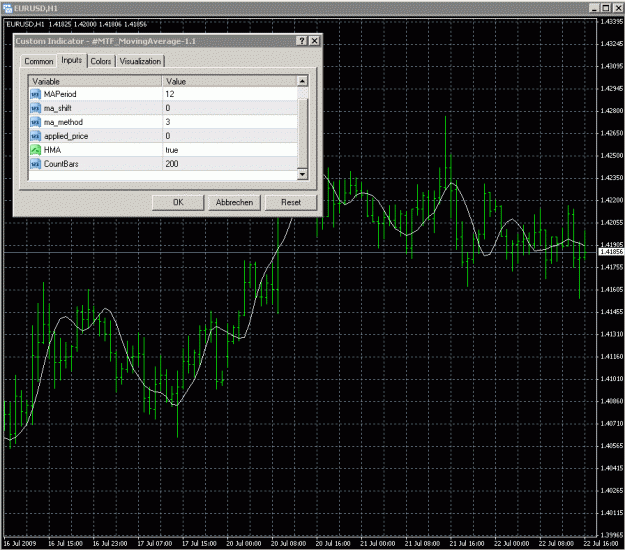625x550 pixels.
Task: Click the current price label 1.41856
Action: coord(611,252)
